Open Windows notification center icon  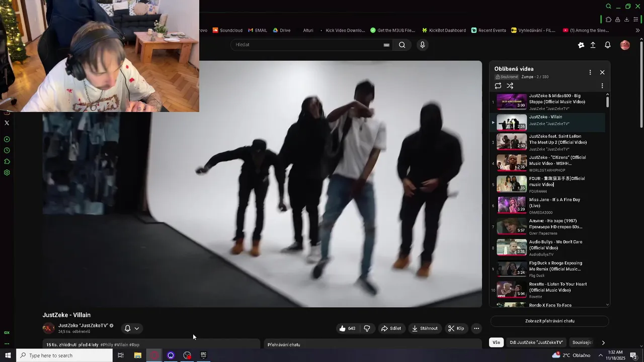pos(634,355)
